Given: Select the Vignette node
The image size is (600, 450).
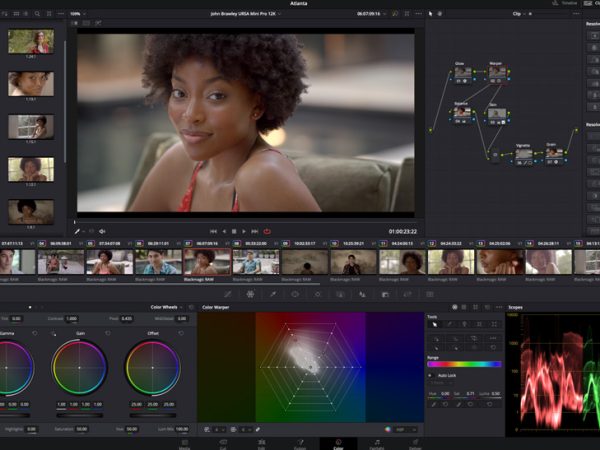Looking at the screenshot, I should point(523,154).
